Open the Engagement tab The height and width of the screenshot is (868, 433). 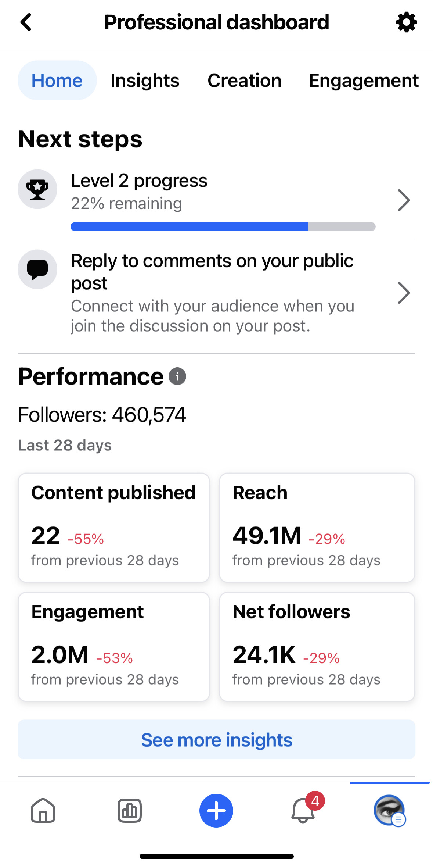[x=364, y=81]
